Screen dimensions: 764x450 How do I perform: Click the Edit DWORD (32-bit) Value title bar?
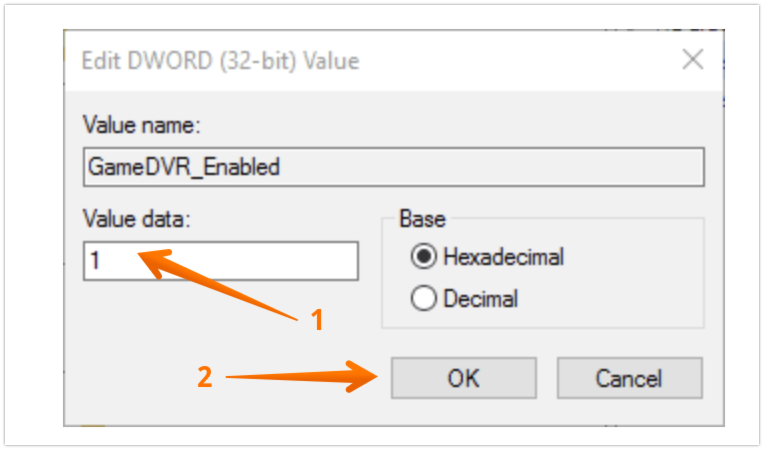(300, 61)
